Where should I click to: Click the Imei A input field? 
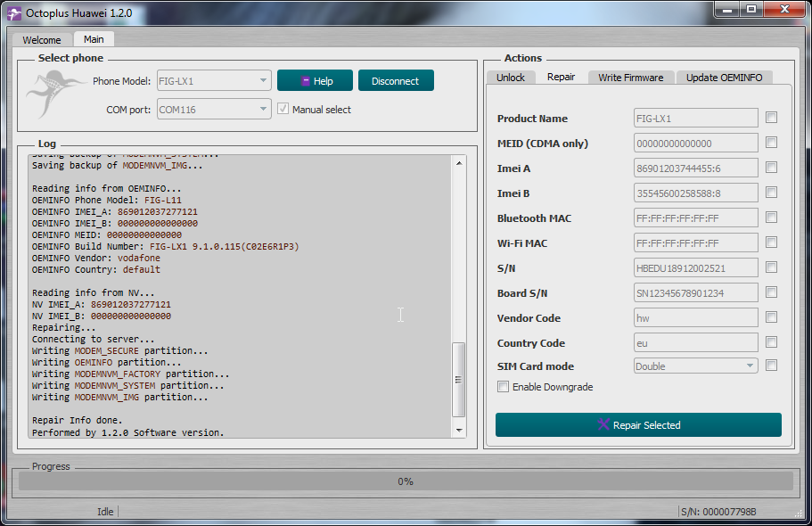point(695,168)
